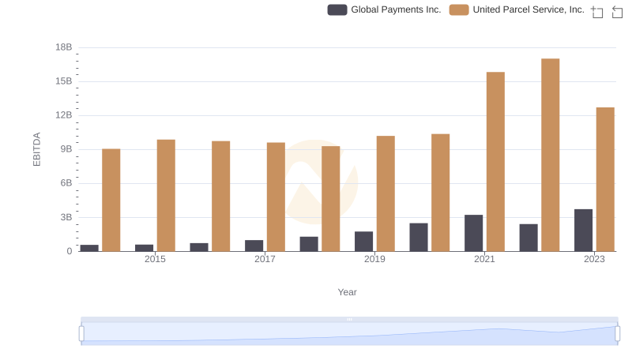Click the area zoom tool icon
632x364 pixels.
pos(597,12)
